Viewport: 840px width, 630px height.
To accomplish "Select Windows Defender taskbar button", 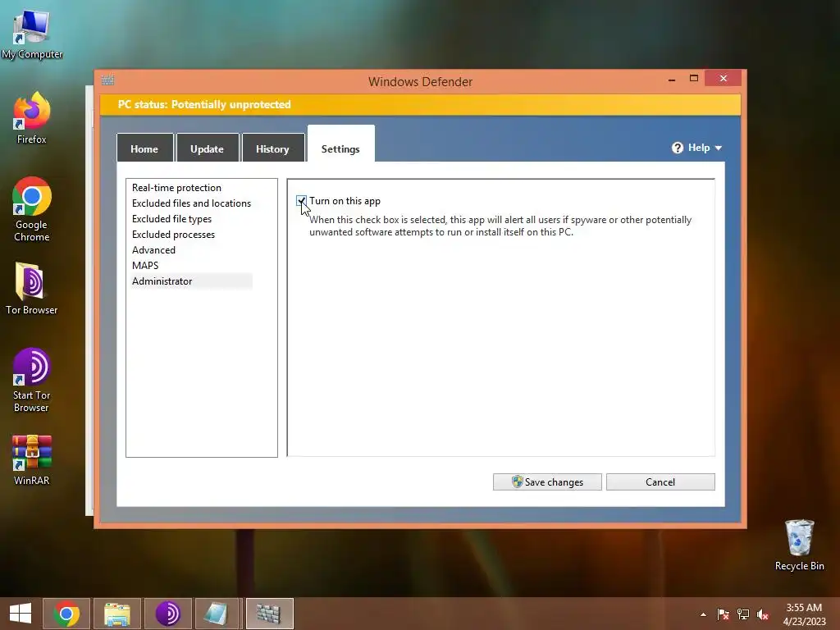I will [x=269, y=614].
